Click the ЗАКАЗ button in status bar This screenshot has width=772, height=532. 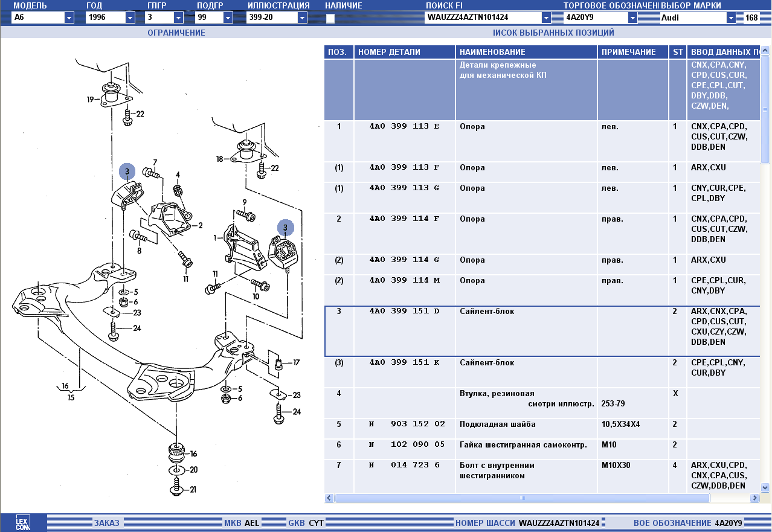tap(106, 523)
